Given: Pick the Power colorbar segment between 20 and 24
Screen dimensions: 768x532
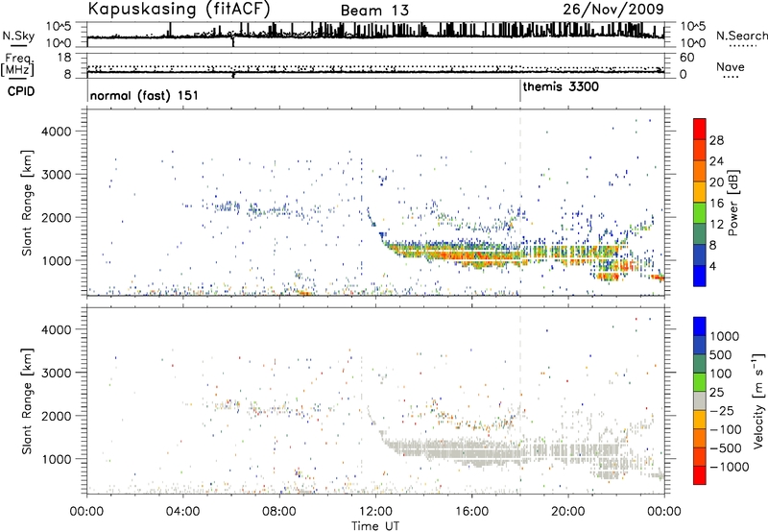Looking at the screenshot, I should 700,171.
